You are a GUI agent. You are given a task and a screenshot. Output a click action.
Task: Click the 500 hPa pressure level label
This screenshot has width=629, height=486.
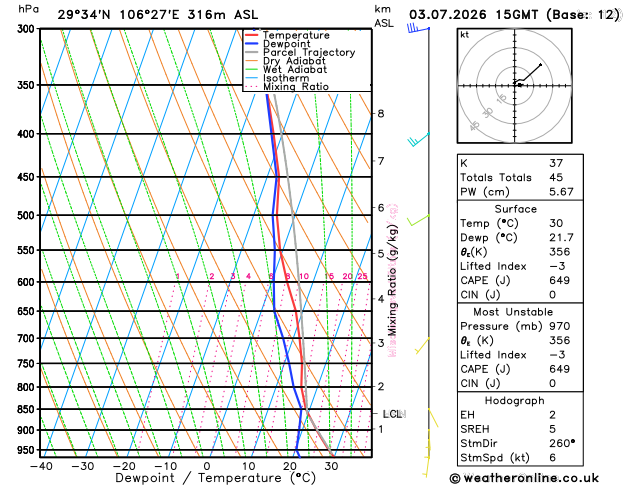[28, 215]
